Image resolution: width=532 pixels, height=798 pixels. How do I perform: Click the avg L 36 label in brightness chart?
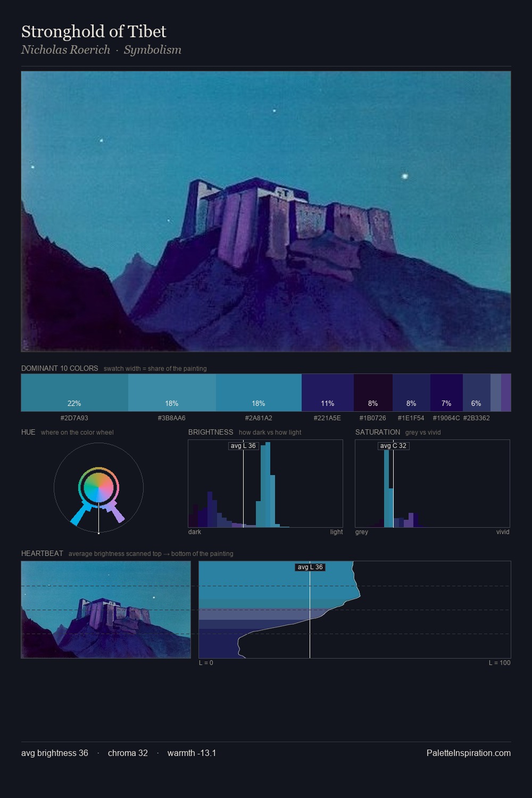pos(243,446)
